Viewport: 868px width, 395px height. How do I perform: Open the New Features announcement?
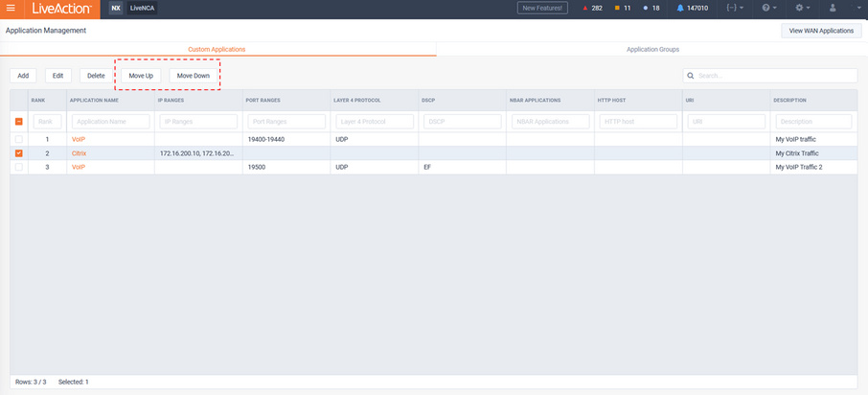pos(542,9)
